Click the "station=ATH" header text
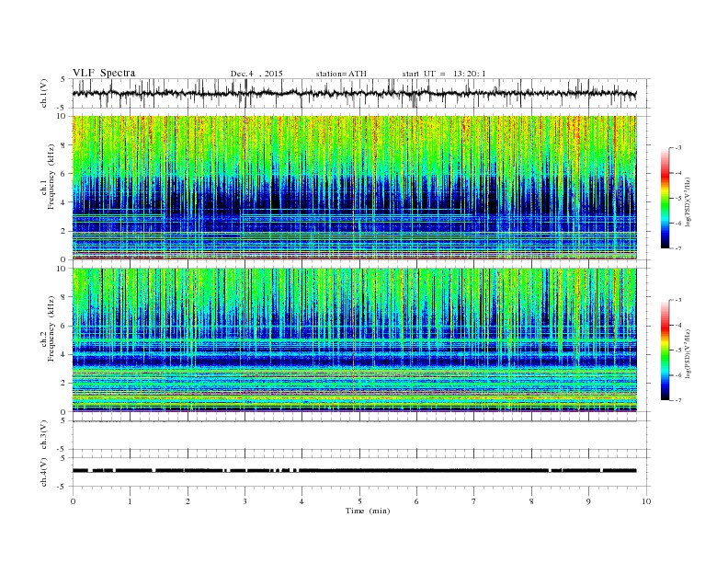 pyautogui.click(x=341, y=74)
